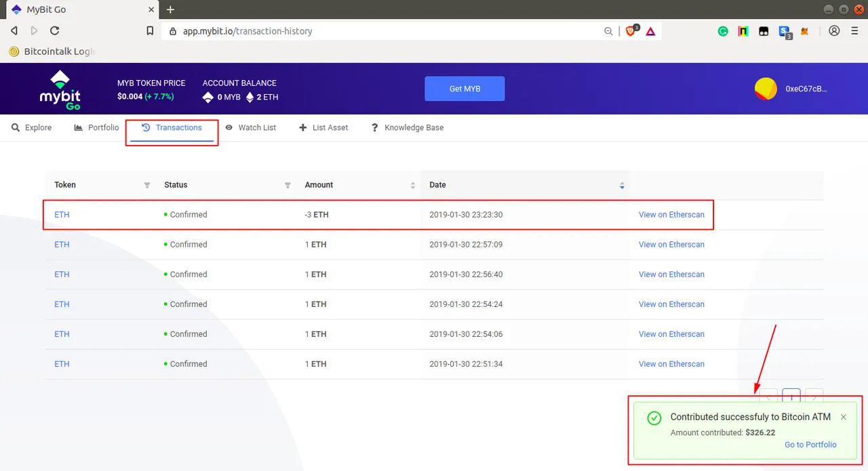This screenshot has height=471, width=868.
Task: Open the Token column filter
Action: (x=147, y=185)
